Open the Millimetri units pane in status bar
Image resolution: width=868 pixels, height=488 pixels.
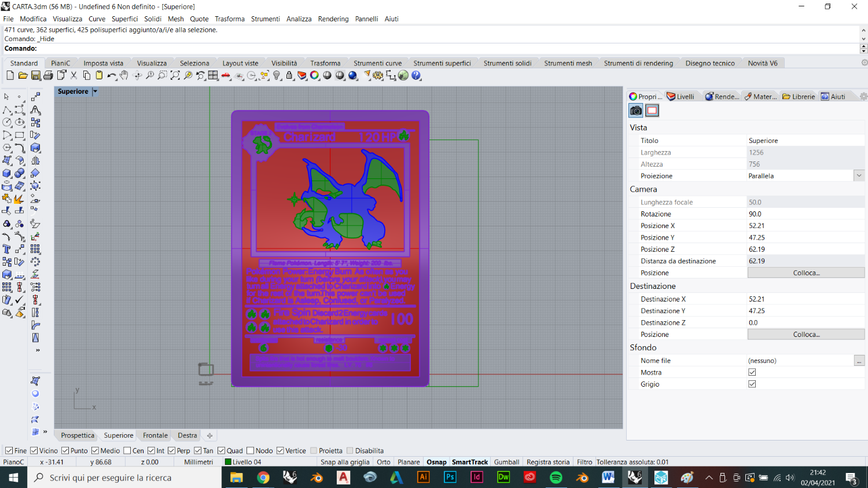(x=198, y=462)
